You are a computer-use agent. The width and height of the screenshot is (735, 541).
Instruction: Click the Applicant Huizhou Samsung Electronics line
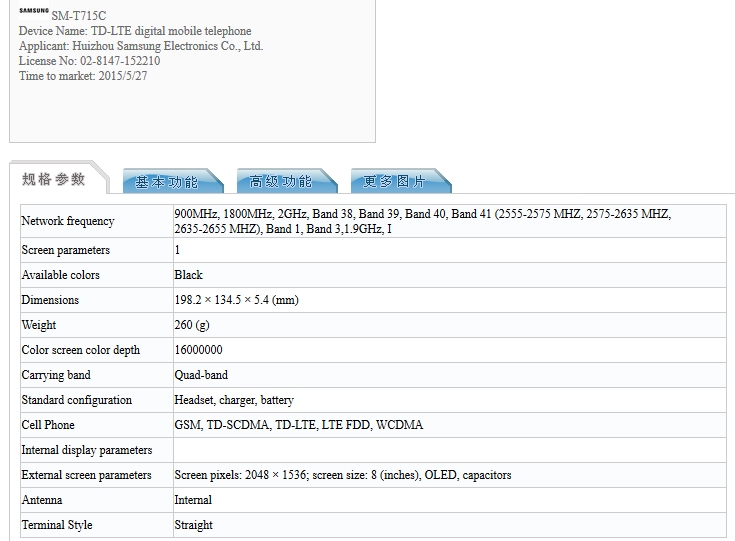pyautogui.click(x=141, y=46)
